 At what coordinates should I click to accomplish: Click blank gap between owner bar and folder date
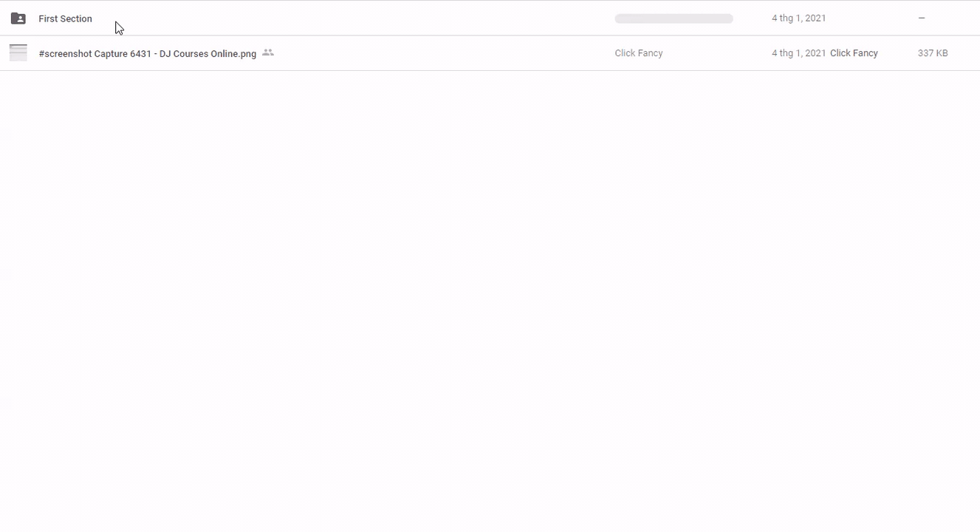pyautogui.click(x=752, y=18)
